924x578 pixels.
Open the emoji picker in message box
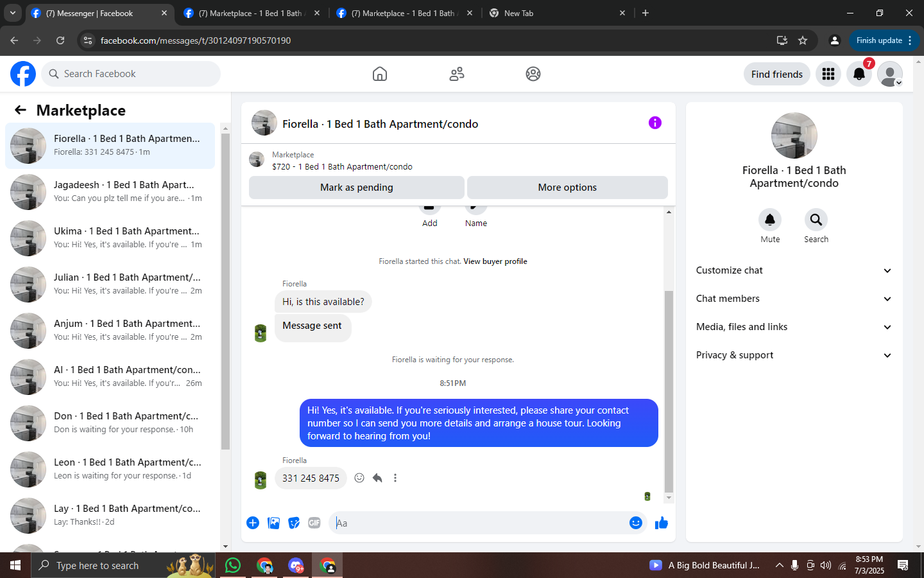(636, 523)
